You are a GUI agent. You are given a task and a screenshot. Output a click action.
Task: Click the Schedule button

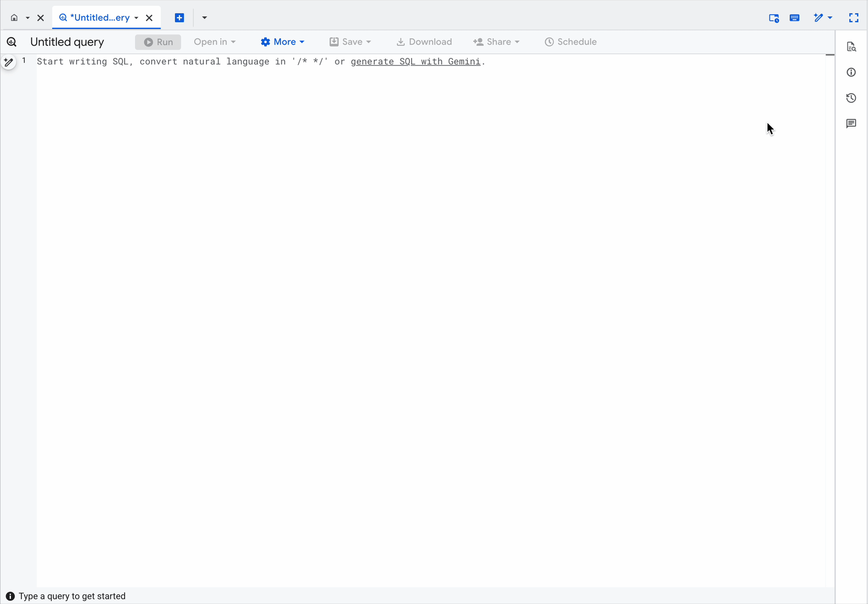coord(571,42)
